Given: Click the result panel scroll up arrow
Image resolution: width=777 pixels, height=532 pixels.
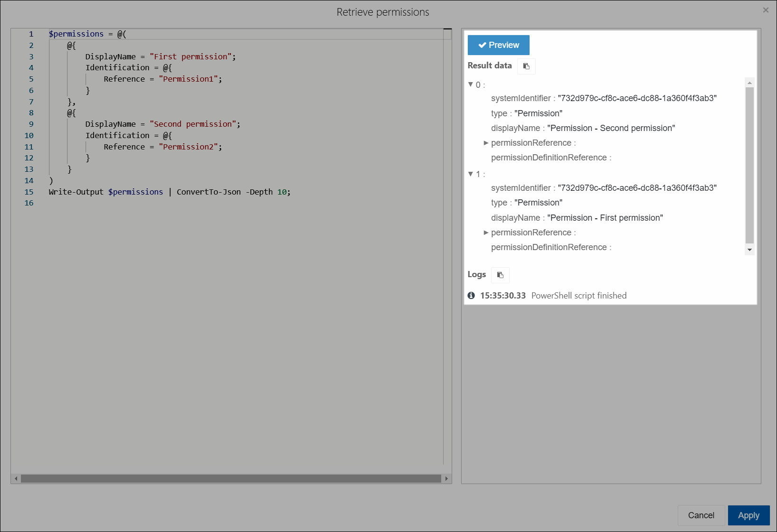Looking at the screenshot, I should tap(749, 83).
